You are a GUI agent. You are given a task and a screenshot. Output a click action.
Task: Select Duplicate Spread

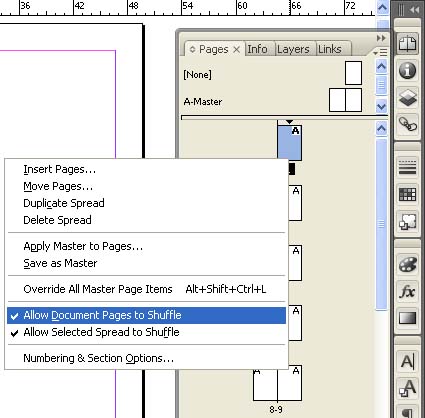coord(146,203)
